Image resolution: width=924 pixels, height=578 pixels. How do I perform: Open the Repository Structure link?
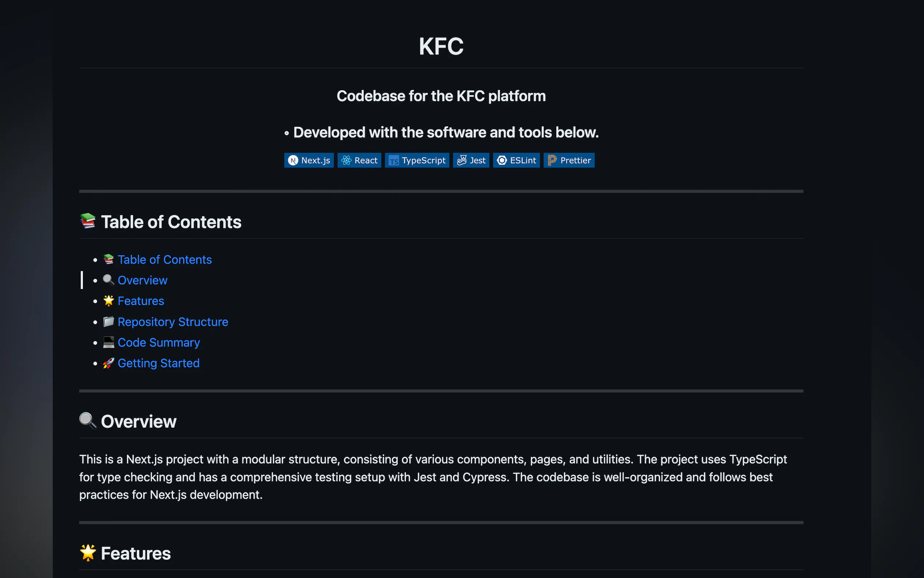tap(173, 322)
